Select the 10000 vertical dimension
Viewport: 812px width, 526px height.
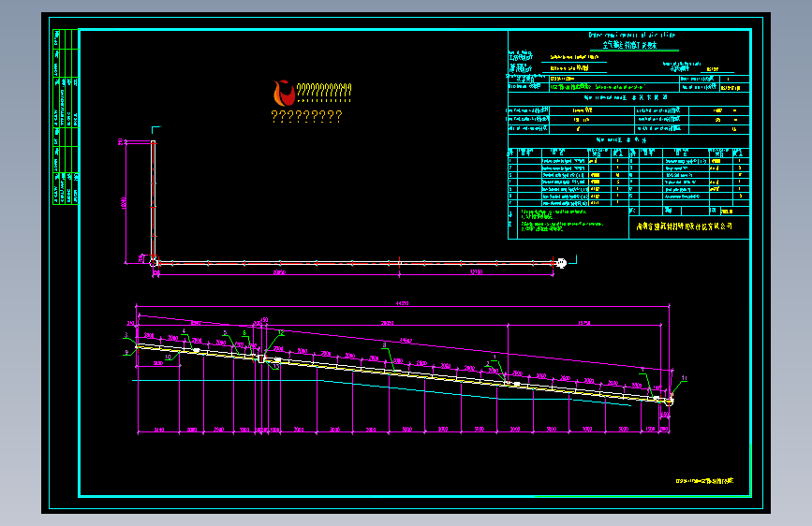[x=124, y=202]
